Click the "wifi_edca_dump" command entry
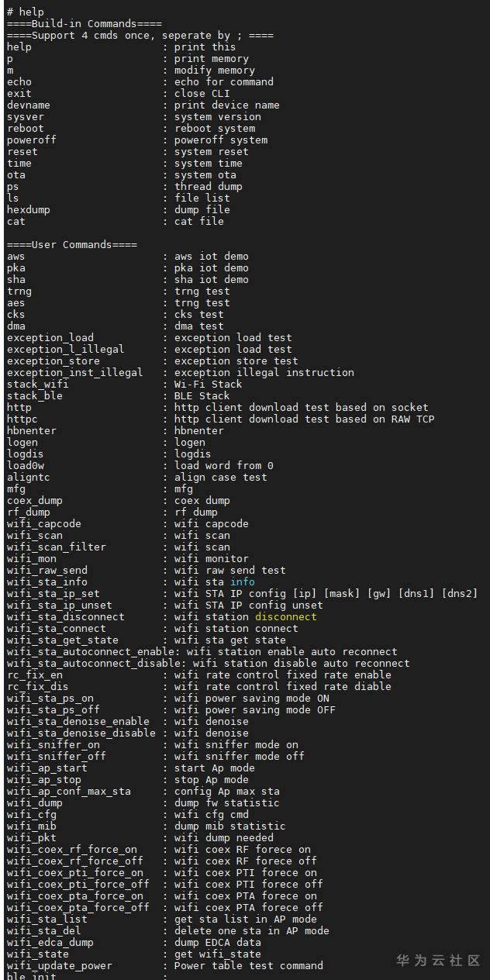This screenshot has width=490, height=980. [x=50, y=942]
